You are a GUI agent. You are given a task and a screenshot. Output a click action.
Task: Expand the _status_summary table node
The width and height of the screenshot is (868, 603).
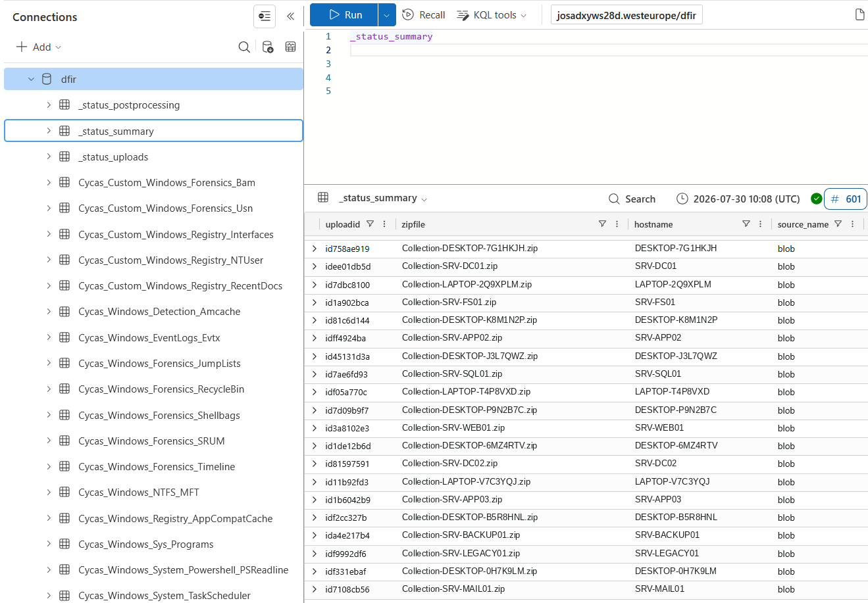click(x=49, y=131)
